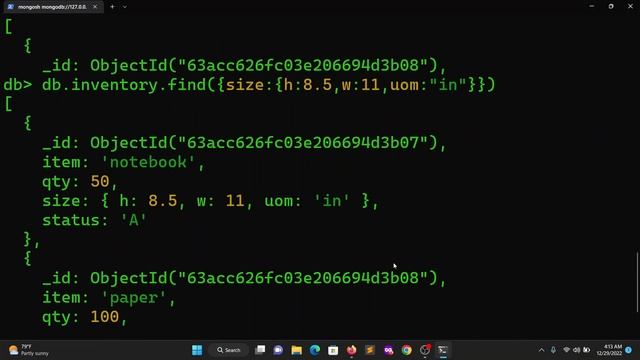Select the mongosh mongodb terminal tab
This screenshot has width=640, height=360.
[x=52, y=7]
